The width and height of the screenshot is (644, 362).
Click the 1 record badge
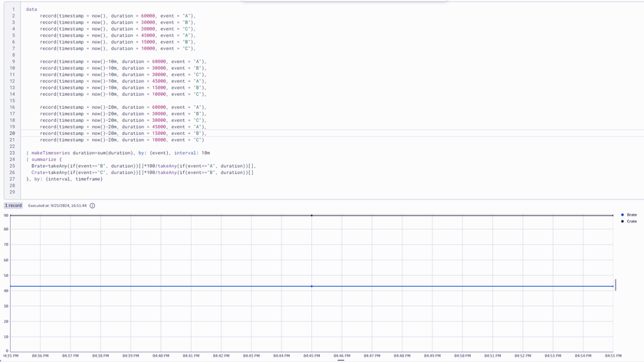pyautogui.click(x=14, y=206)
